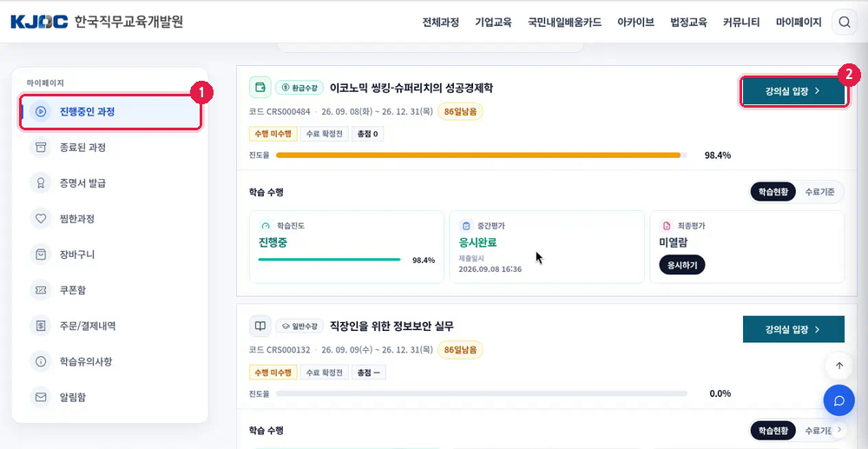
Task: Click the 환급수강 badge
Action: (299, 87)
